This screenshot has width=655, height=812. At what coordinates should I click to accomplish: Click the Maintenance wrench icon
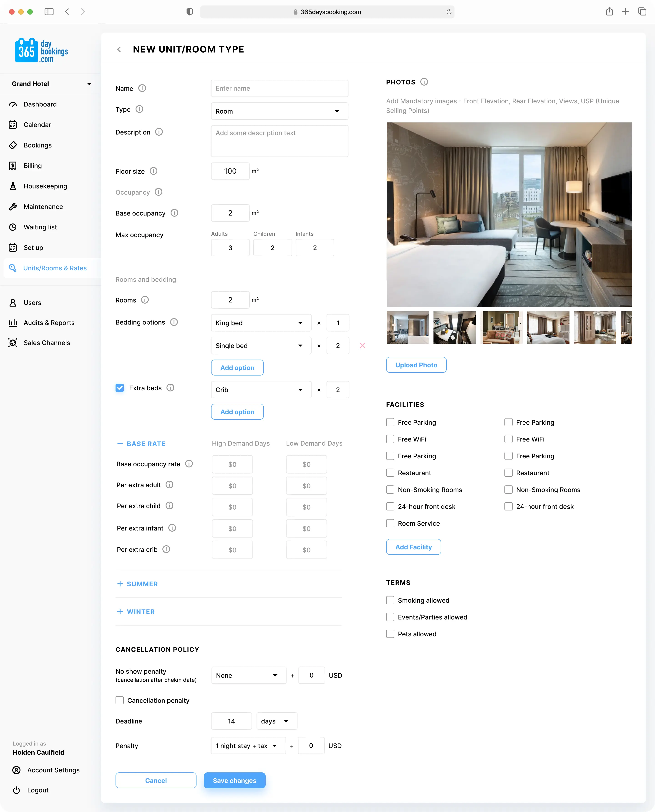pos(13,206)
